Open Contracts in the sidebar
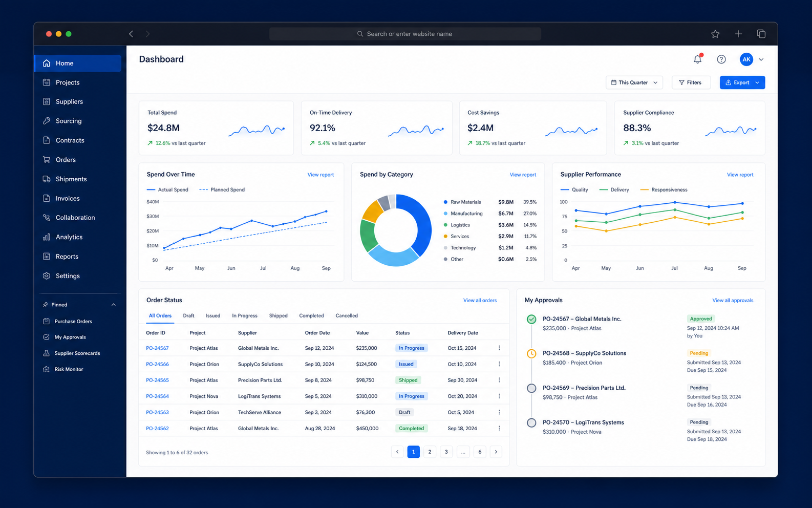This screenshot has width=812, height=508. [x=78, y=140]
